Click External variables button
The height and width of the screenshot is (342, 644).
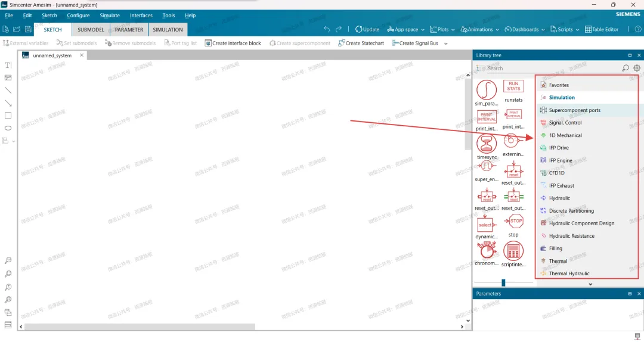click(26, 43)
